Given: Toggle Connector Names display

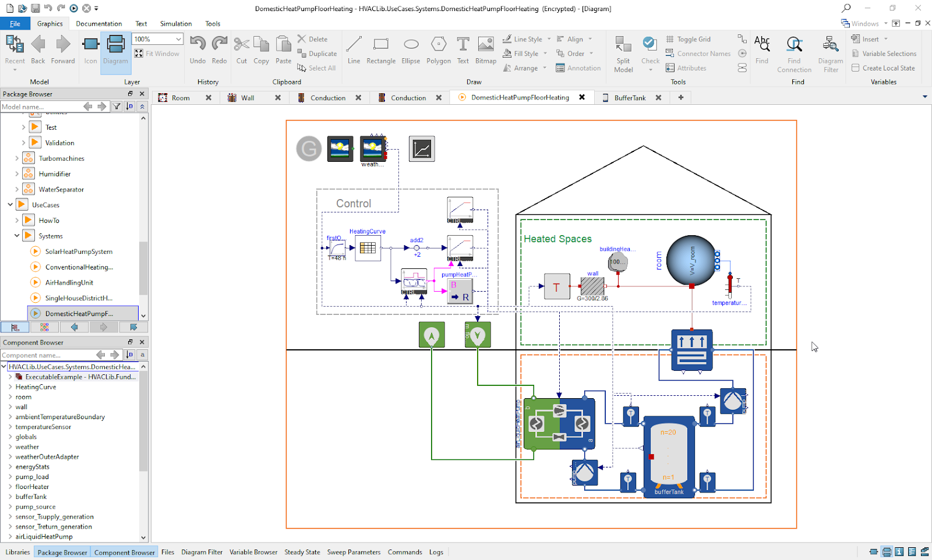Looking at the screenshot, I should point(698,54).
